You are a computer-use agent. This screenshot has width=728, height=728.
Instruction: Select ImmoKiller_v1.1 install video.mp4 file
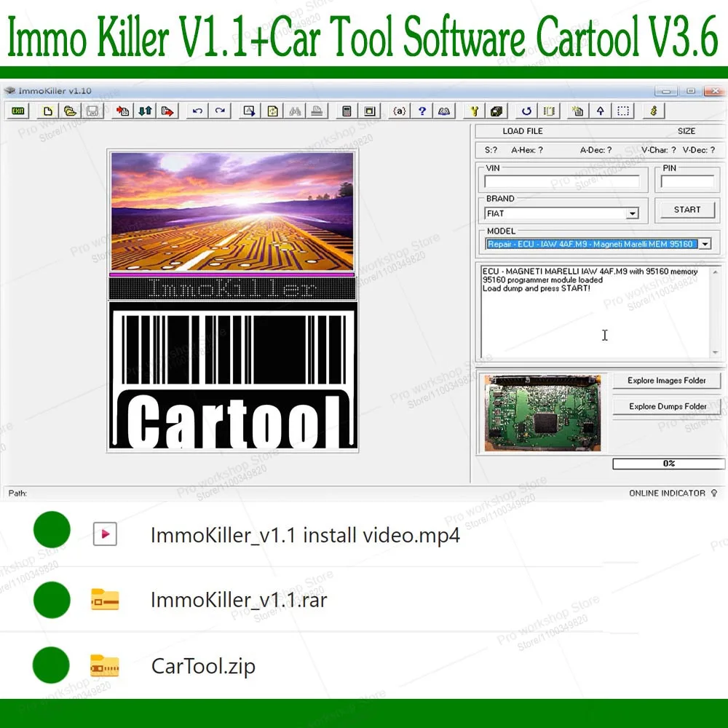(x=305, y=535)
